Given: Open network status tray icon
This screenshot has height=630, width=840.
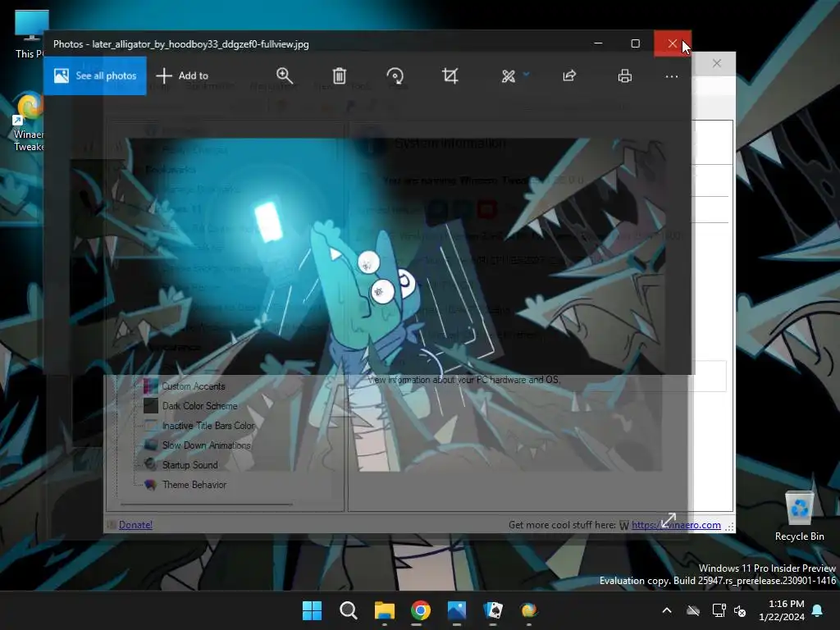Looking at the screenshot, I should 719,610.
